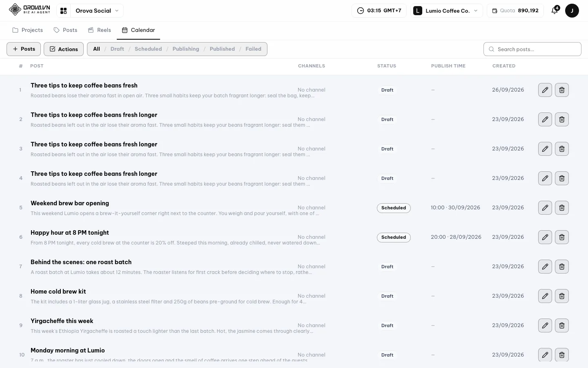588x368 pixels.
Task: Edit the 'Three tips to keep coffee beans fresh' post dated 26/09/2026
Action: click(545, 90)
